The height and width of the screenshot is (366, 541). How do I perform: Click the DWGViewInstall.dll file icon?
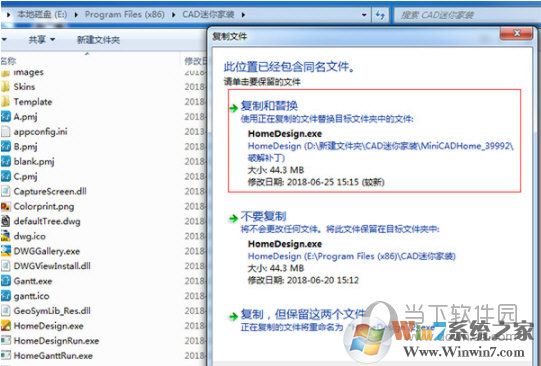6,266
